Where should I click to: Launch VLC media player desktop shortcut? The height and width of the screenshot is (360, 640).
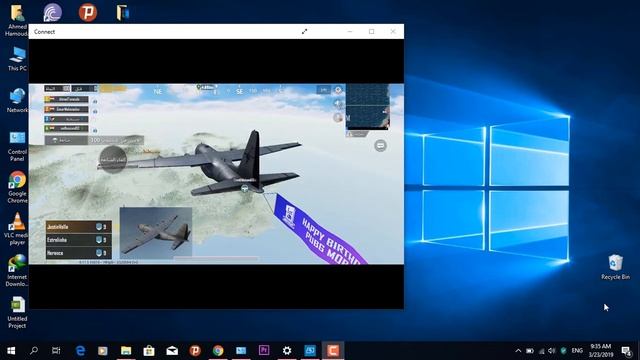16,229
